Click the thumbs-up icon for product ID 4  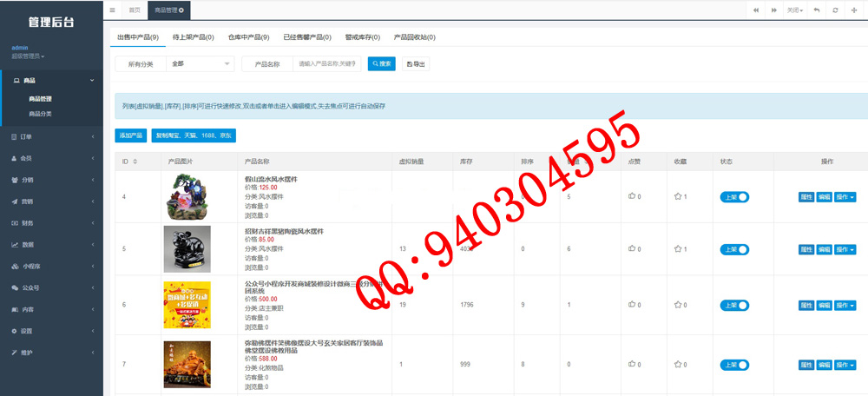click(631, 197)
